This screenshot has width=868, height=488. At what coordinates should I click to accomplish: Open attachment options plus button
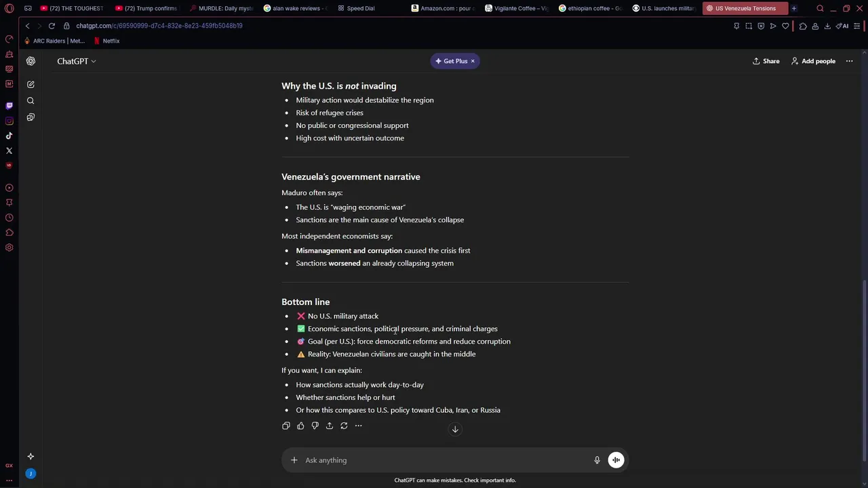click(x=294, y=460)
